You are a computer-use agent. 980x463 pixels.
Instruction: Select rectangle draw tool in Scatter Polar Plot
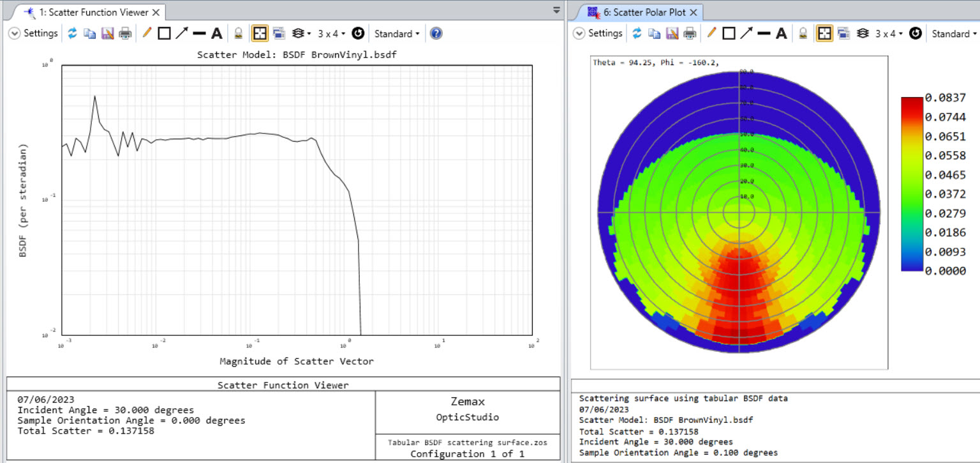point(729,33)
